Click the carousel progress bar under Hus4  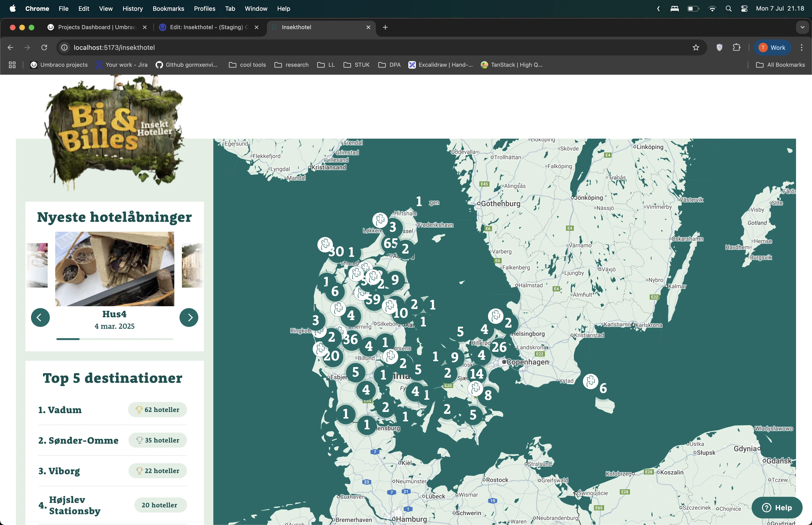click(114, 339)
